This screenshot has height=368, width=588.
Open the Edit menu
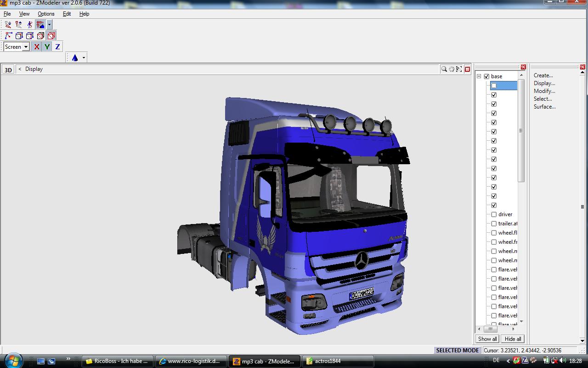pyautogui.click(x=67, y=14)
